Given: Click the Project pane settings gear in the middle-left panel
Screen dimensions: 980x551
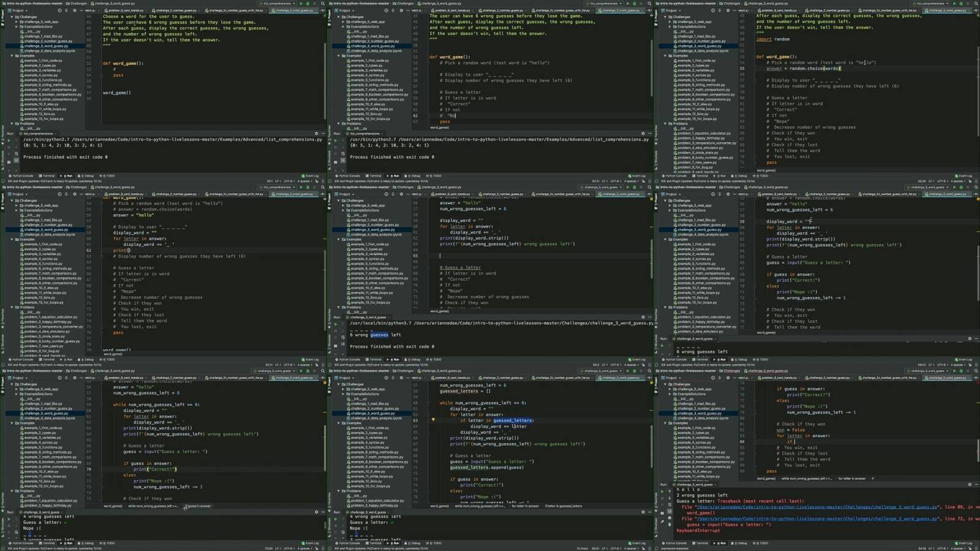Looking at the screenshot, I should [x=74, y=194].
